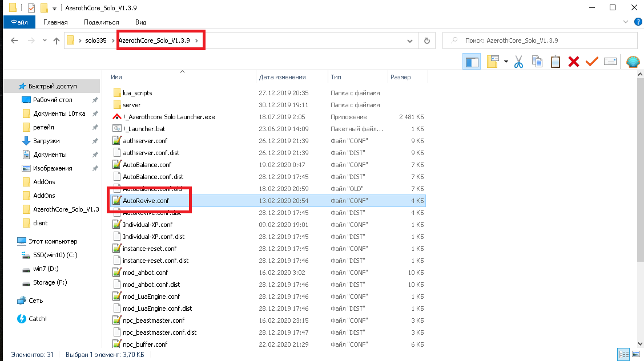
Task: Click the server folder icon
Action: (116, 105)
